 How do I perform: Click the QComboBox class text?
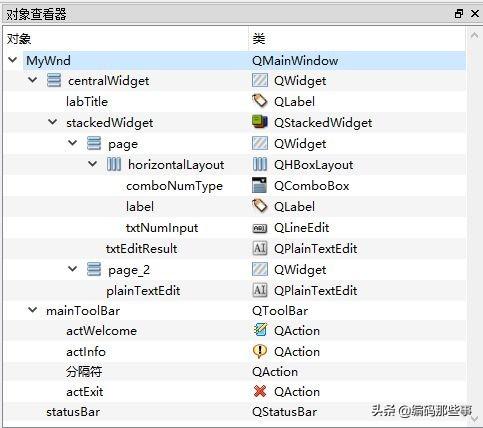(311, 186)
